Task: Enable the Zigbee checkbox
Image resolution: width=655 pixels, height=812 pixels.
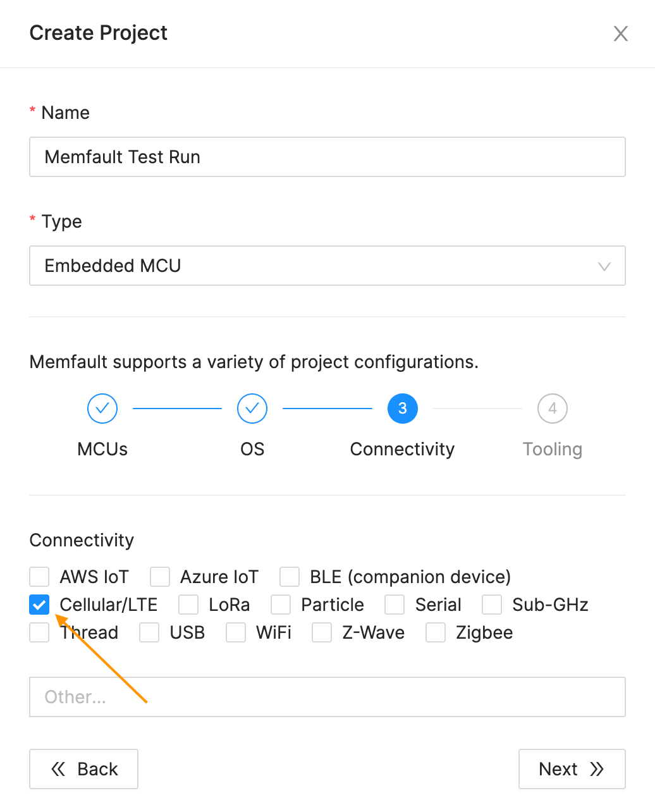Action: point(436,632)
